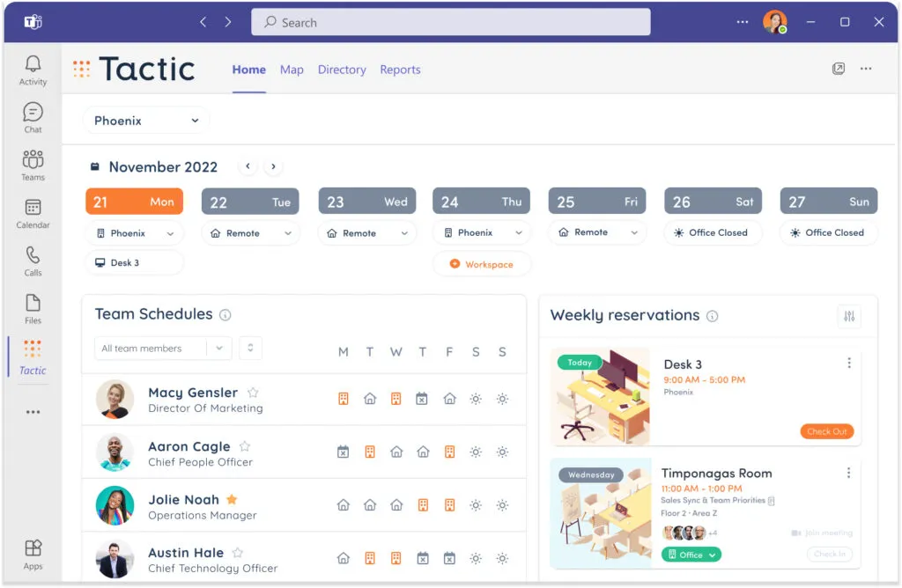Image resolution: width=902 pixels, height=588 pixels.
Task: Favorite Macy Gensler with the star
Action: point(253,393)
